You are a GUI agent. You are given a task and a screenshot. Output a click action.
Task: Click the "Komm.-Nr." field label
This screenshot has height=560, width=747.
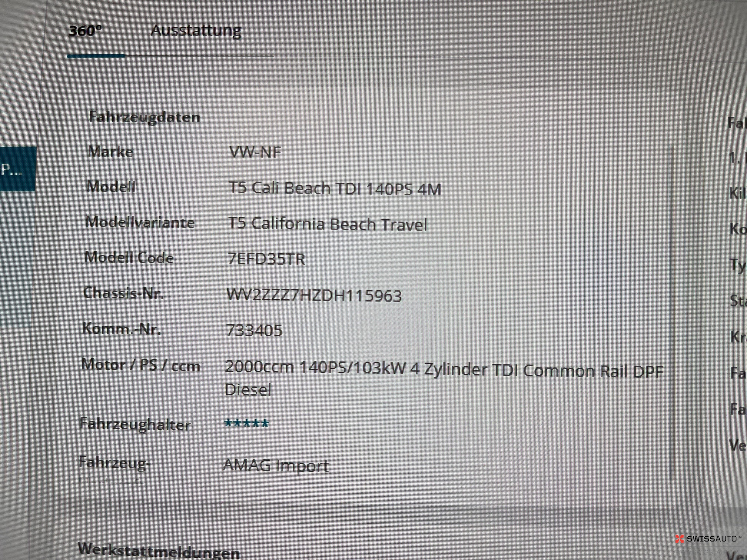point(122,329)
